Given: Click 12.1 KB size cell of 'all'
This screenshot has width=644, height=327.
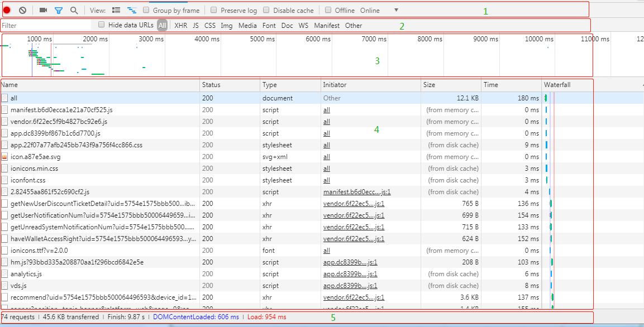Looking at the screenshot, I should pyautogui.click(x=469, y=98).
